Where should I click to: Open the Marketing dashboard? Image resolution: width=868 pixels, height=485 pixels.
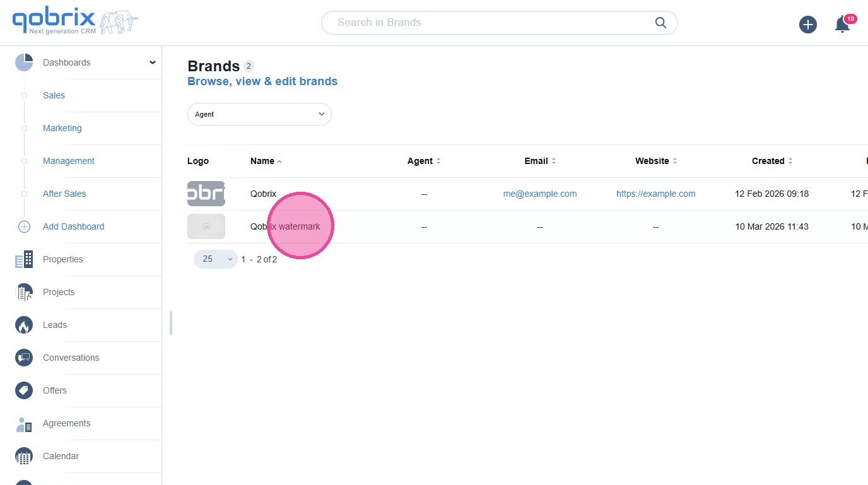tap(62, 128)
